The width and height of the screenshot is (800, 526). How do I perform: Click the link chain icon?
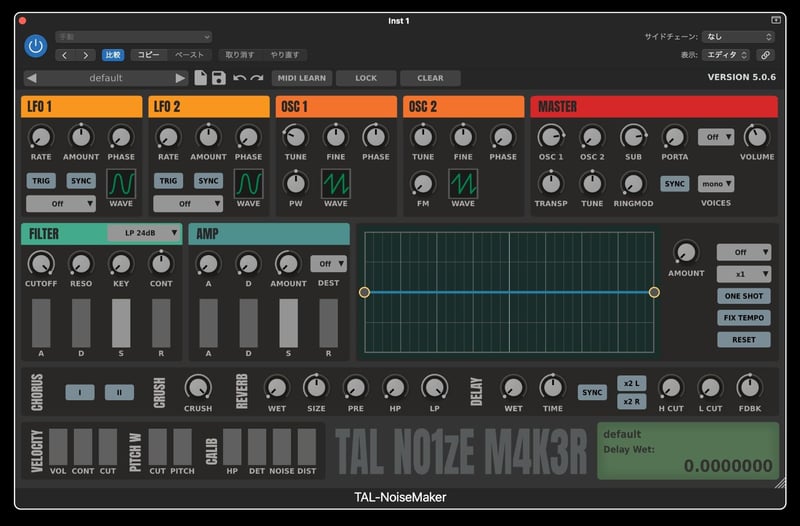(x=765, y=55)
